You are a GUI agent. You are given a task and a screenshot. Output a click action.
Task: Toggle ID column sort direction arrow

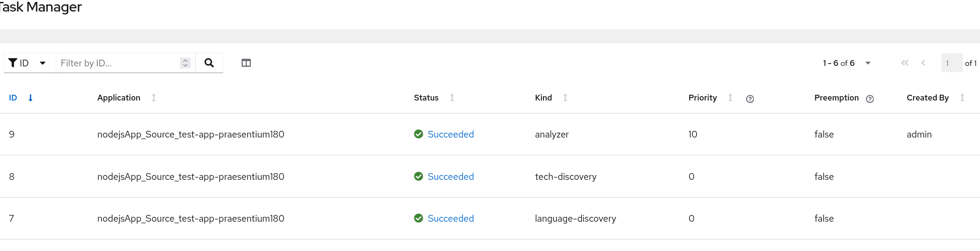[x=30, y=98]
